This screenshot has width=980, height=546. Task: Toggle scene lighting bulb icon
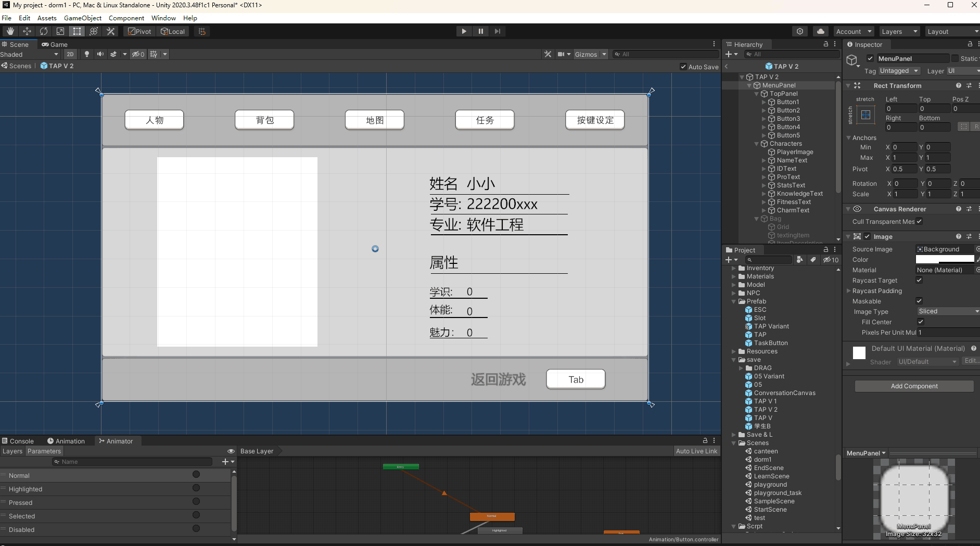point(87,54)
